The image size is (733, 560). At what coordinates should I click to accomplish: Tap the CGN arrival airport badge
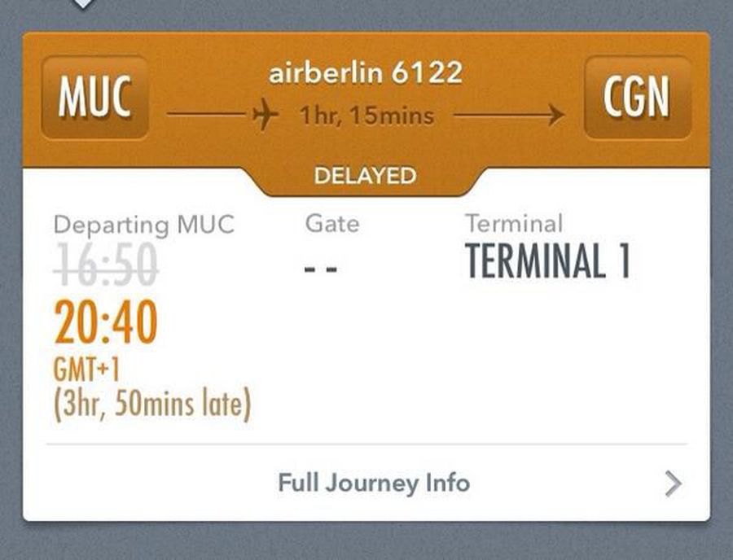pyautogui.click(x=637, y=98)
